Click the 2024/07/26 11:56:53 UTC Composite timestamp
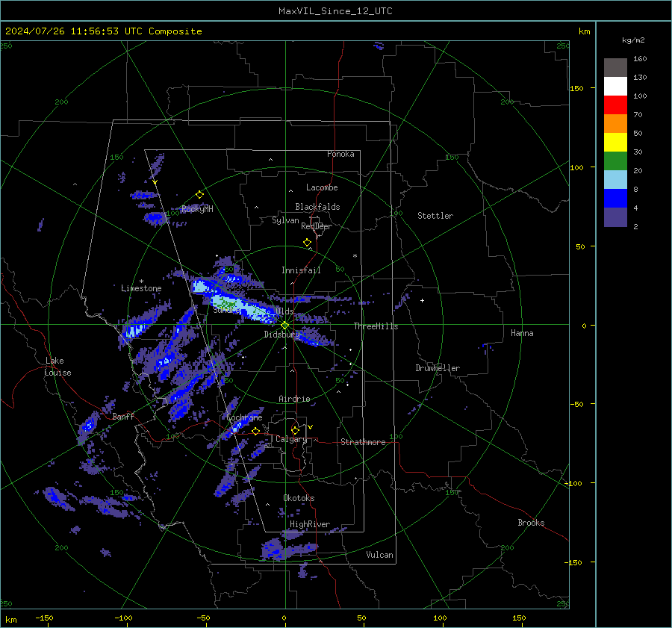This screenshot has height=628, width=672. tap(103, 31)
